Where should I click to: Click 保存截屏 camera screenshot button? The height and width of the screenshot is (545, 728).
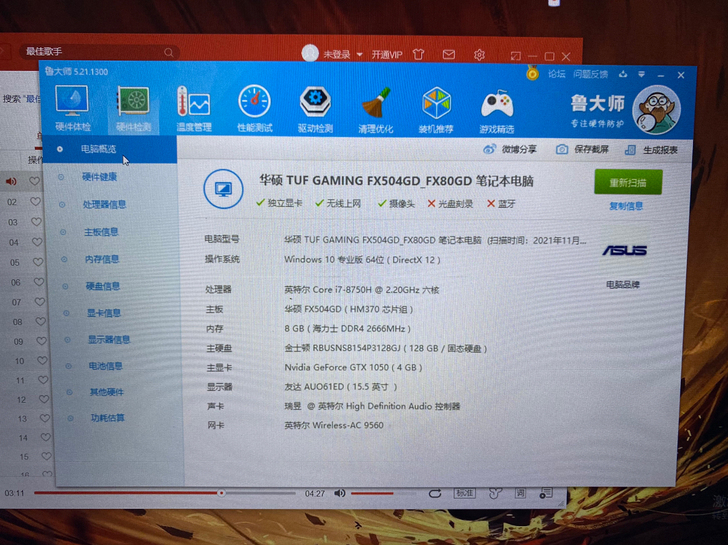(582, 149)
